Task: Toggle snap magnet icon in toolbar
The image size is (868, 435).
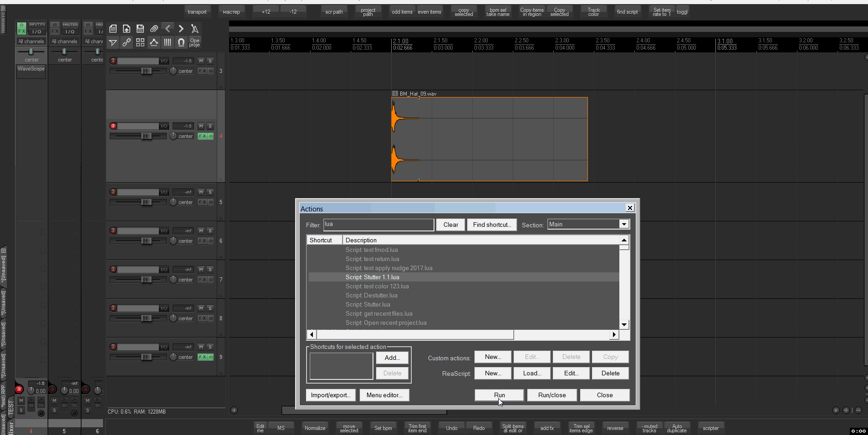Action: [x=181, y=42]
